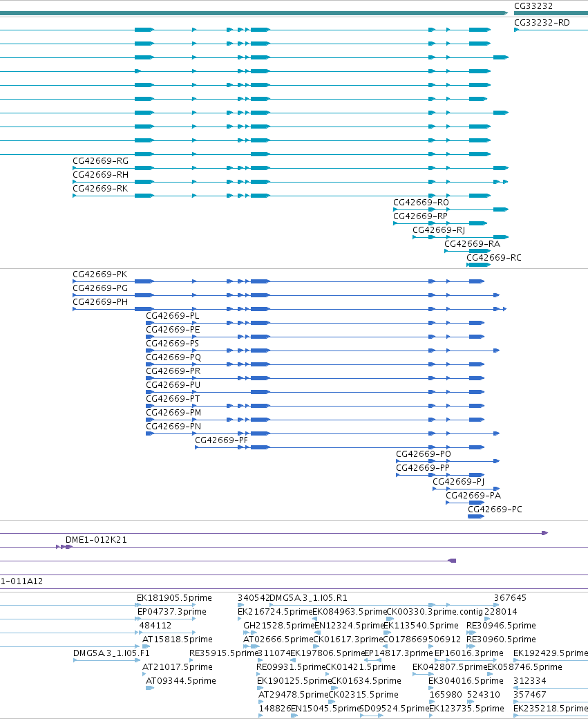Choose EST label EK190125.5prime
This screenshot has height=719, width=588.
(x=294, y=681)
